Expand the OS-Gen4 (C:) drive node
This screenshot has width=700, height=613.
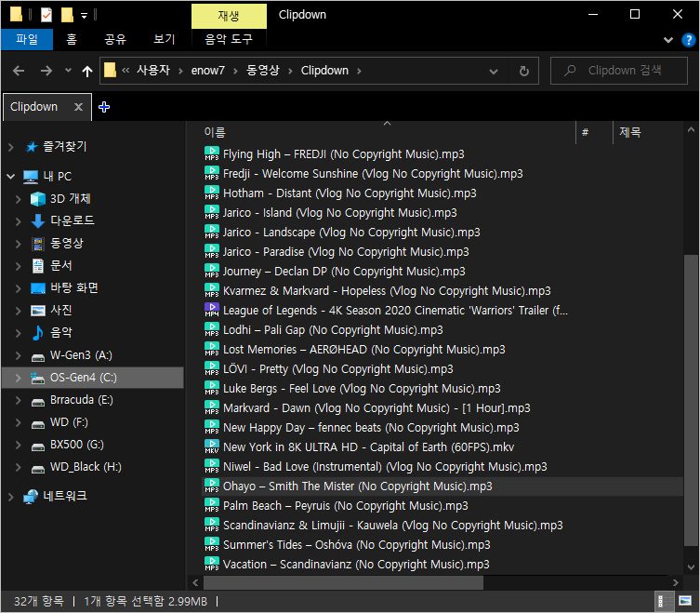(x=19, y=378)
